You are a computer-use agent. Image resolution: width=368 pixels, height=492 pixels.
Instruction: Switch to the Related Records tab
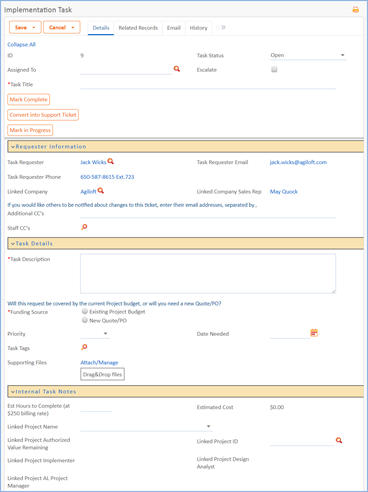[138, 28]
